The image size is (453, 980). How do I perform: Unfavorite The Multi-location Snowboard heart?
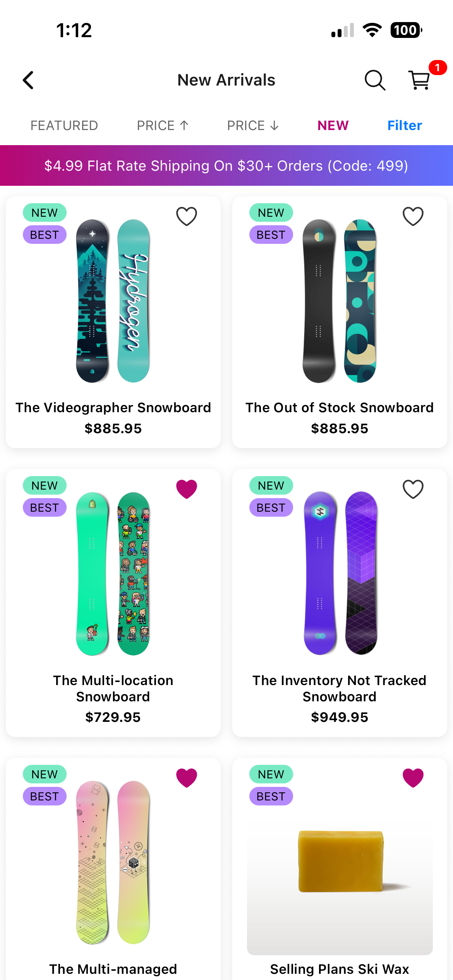(187, 489)
